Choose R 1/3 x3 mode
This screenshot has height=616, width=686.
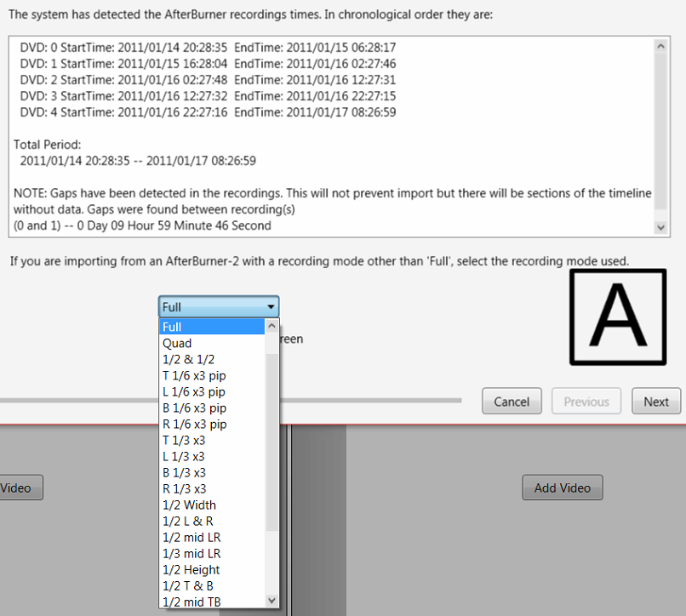(212, 488)
